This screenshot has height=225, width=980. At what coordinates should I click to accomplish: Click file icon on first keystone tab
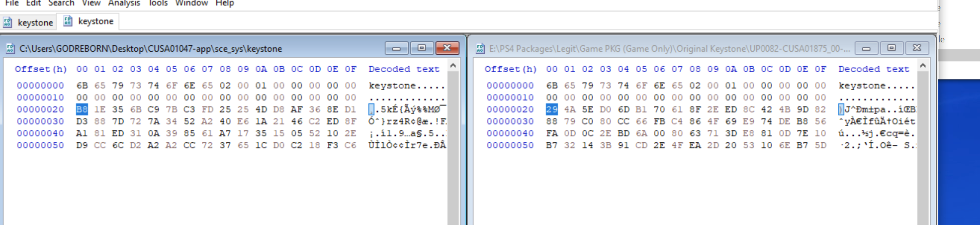tap(7, 22)
